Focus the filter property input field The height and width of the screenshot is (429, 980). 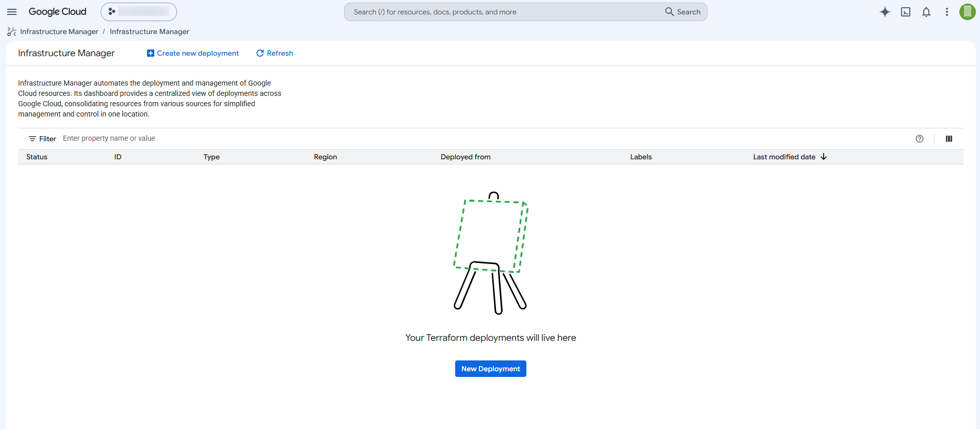pos(485,138)
